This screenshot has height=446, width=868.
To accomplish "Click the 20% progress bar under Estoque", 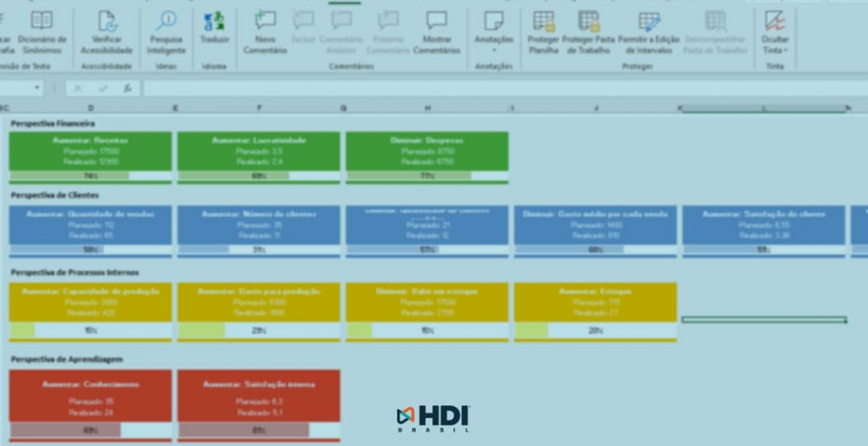I will [595, 331].
